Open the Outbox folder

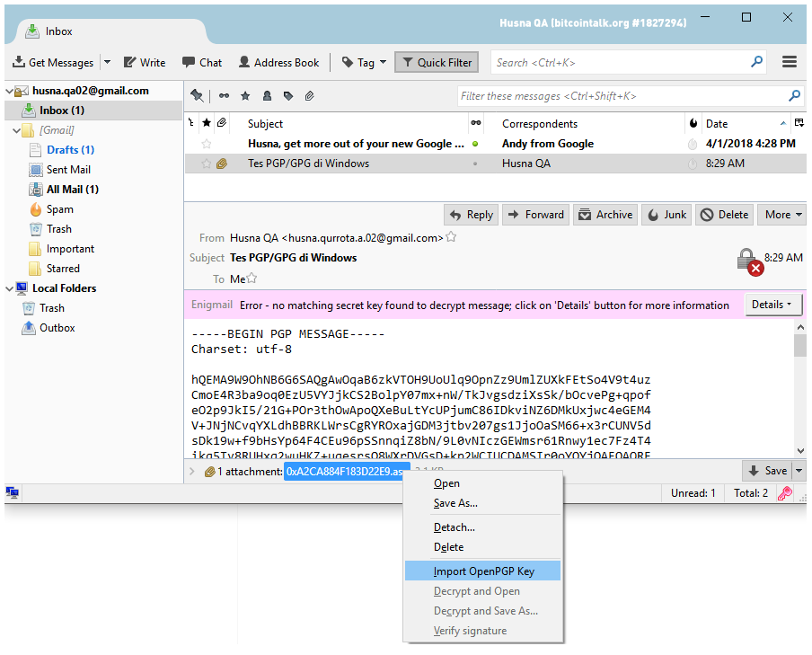point(57,327)
